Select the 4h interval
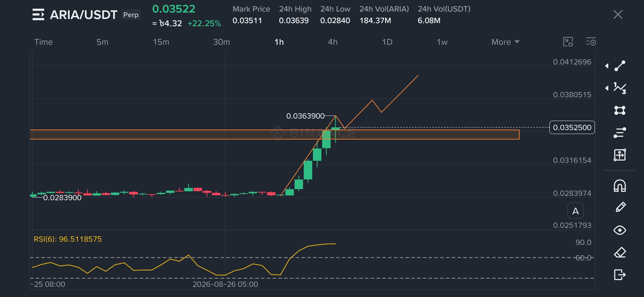 (x=333, y=42)
